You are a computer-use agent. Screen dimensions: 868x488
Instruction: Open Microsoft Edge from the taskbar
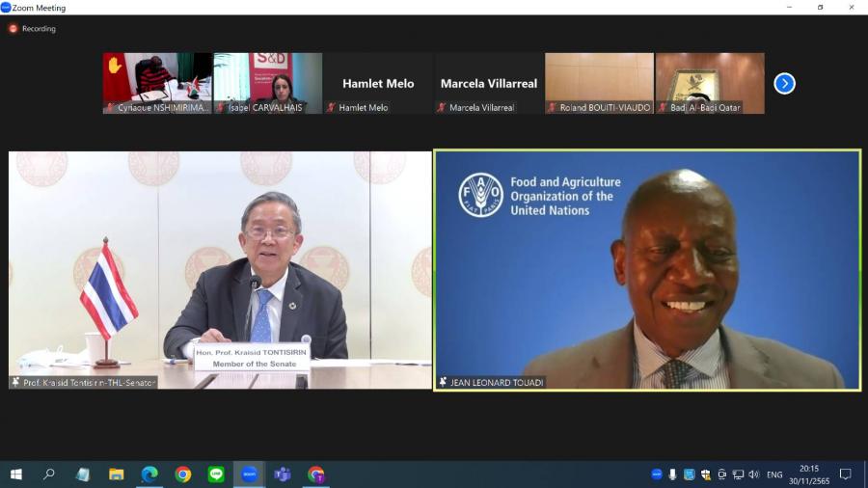(149, 474)
